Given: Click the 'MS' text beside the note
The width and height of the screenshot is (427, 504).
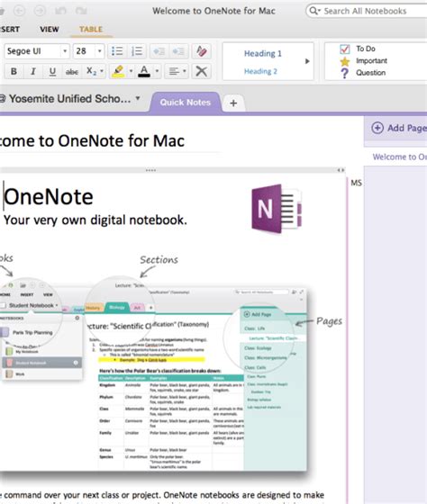Looking at the screenshot, I should 356,183.
